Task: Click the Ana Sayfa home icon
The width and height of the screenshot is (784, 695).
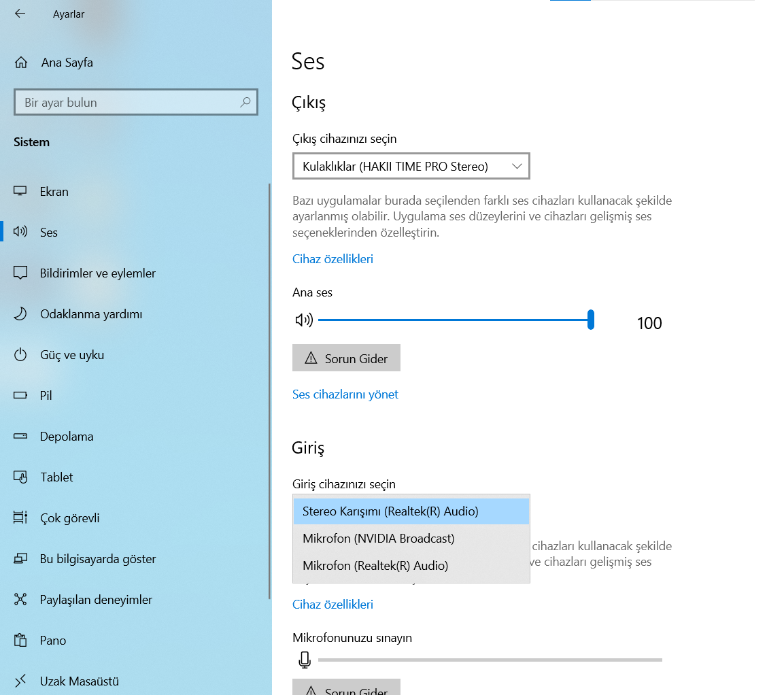Action: pos(21,63)
